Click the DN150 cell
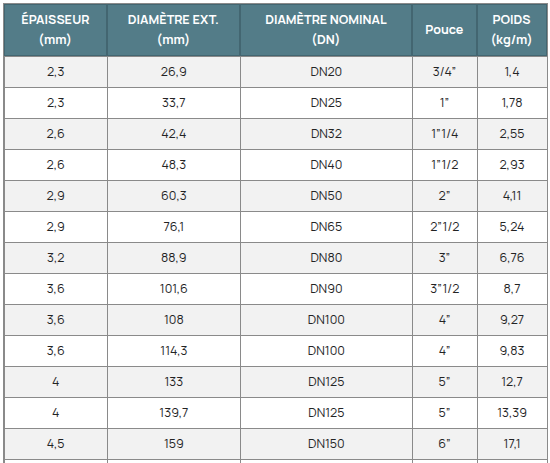The width and height of the screenshot is (550, 463). (326, 444)
